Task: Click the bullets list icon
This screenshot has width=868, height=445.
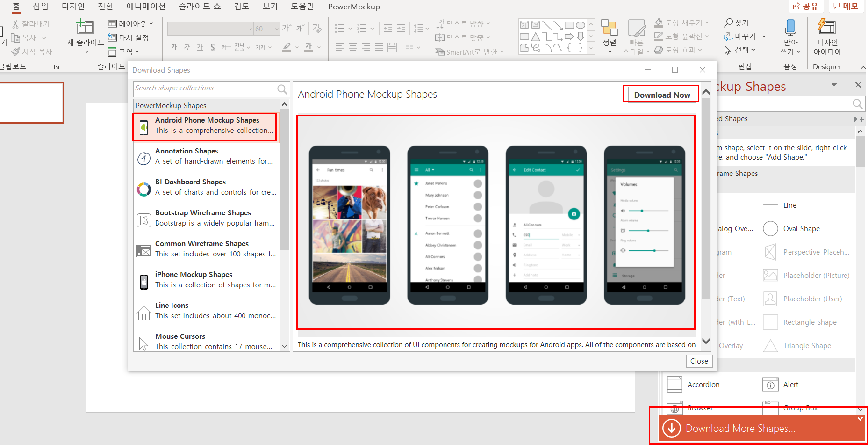Action: 340,29
